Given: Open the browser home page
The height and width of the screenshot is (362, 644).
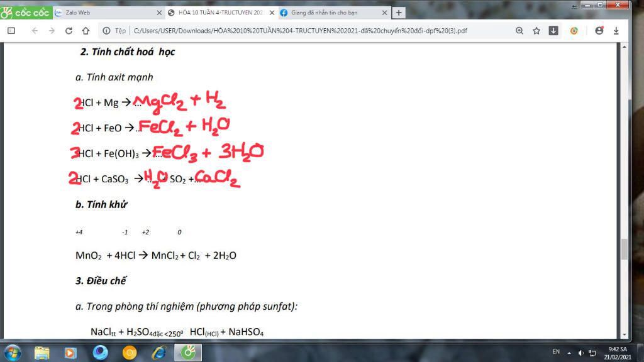Looking at the screenshot, I should click(x=86, y=31).
